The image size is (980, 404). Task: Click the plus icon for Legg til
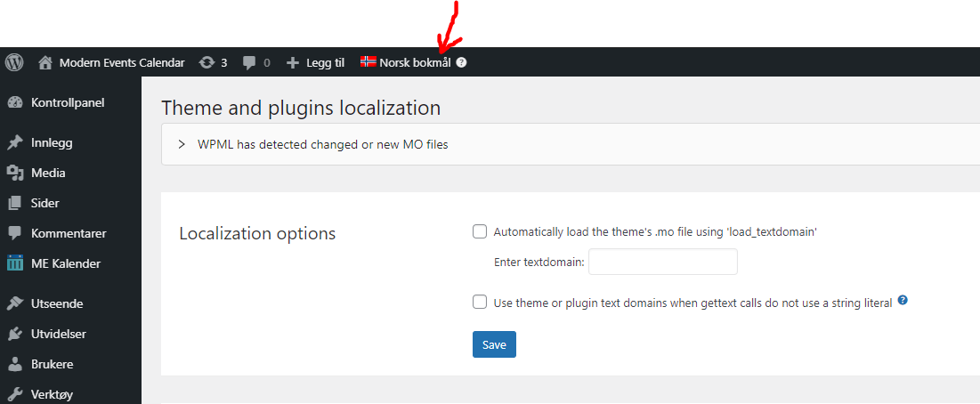point(293,62)
